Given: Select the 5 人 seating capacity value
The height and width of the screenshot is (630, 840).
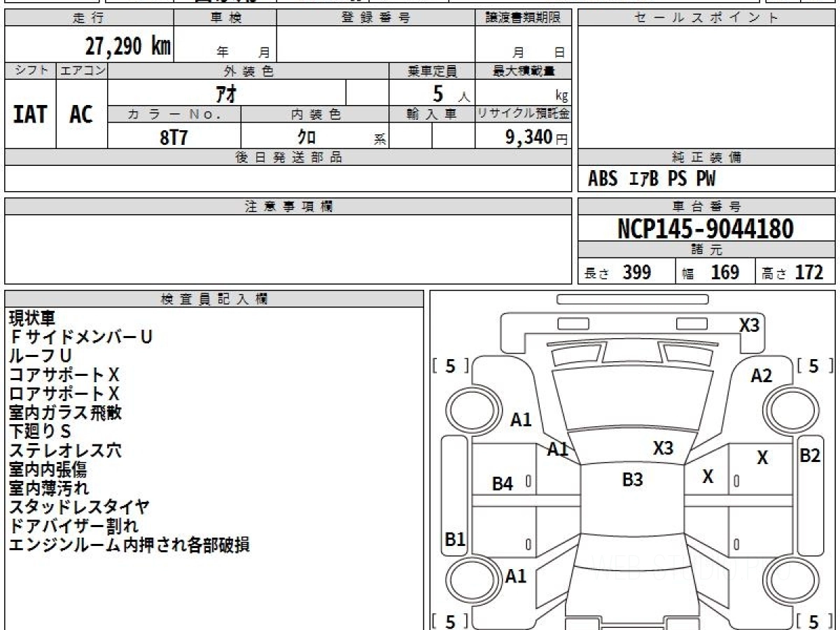Looking at the screenshot, I should click(x=451, y=94).
